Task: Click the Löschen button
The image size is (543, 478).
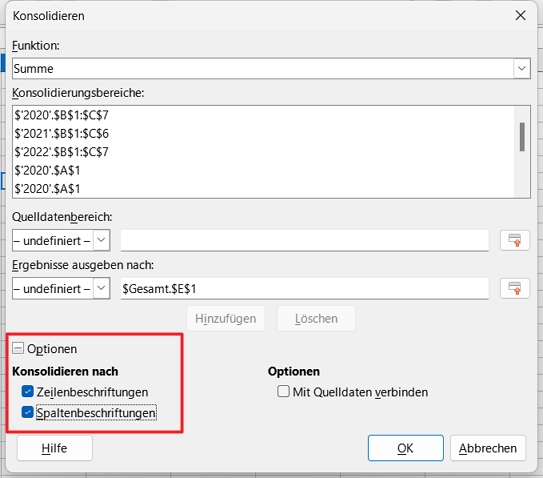Action: tap(316, 318)
